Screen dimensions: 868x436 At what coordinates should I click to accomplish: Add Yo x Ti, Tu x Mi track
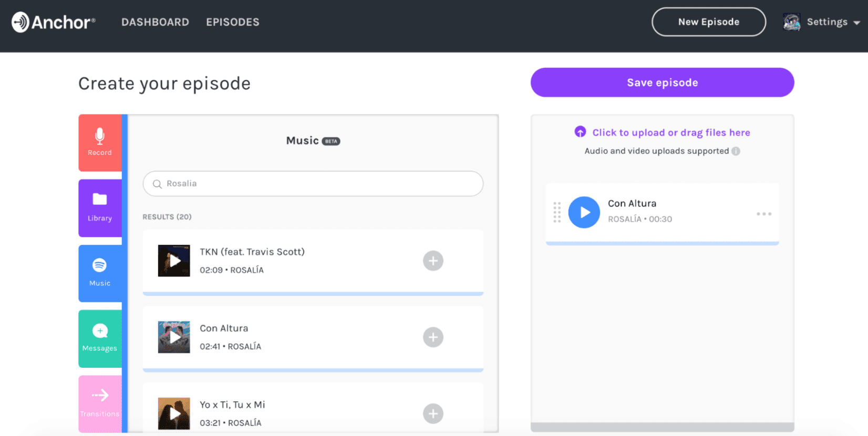(433, 414)
